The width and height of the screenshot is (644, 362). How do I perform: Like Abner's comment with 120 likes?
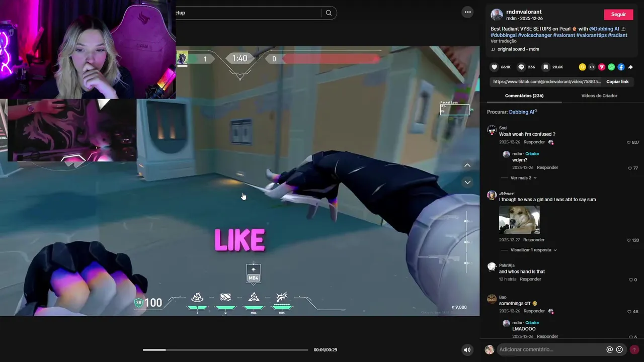pos(629,240)
